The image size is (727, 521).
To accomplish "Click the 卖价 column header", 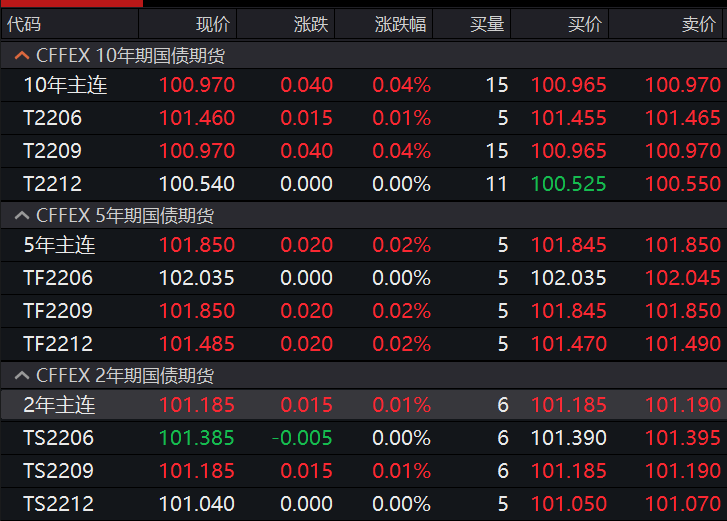I will [x=698, y=25].
